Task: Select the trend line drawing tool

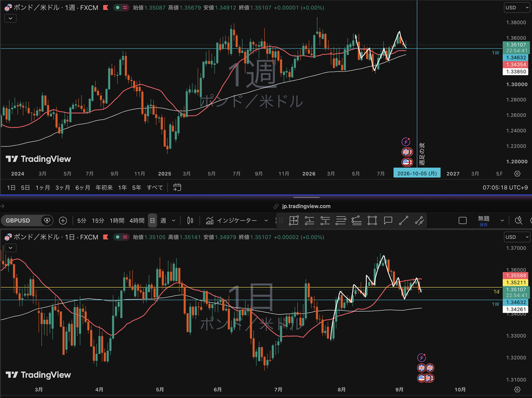Action: (x=403, y=220)
